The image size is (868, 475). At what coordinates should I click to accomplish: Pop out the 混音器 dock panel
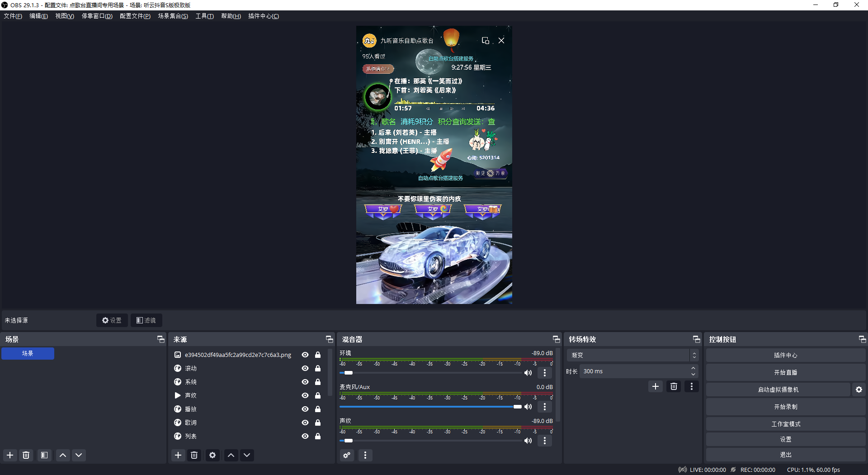[x=556, y=339]
